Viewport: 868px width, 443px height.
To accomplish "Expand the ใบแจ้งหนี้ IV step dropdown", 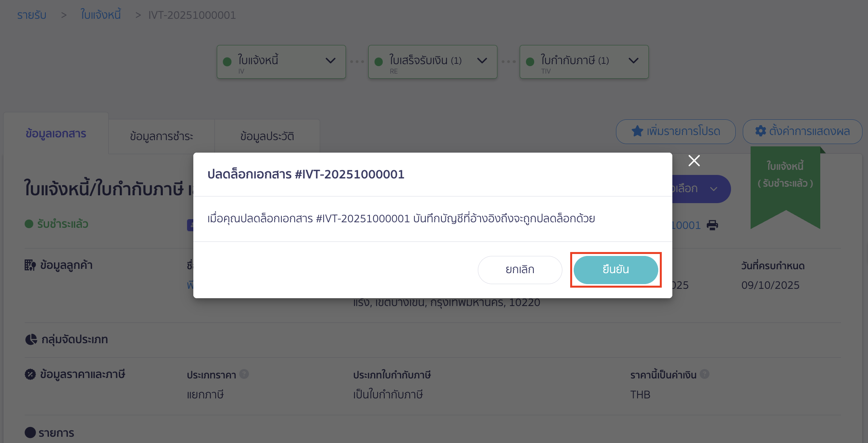I will coord(331,61).
